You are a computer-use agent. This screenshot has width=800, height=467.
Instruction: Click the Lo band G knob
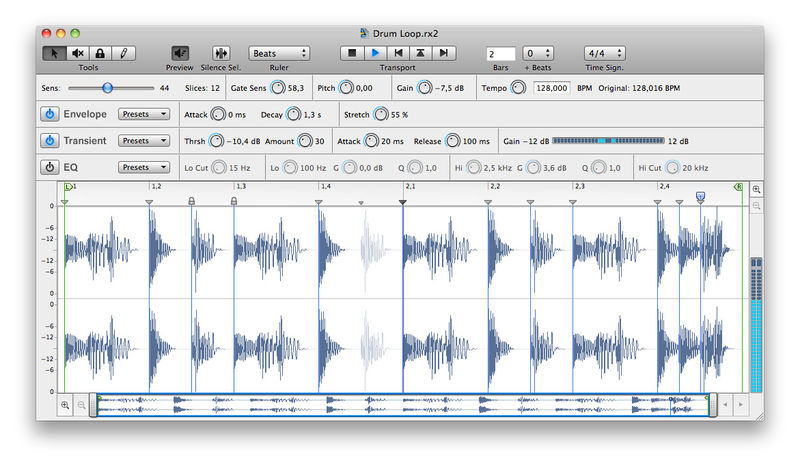pos(349,167)
